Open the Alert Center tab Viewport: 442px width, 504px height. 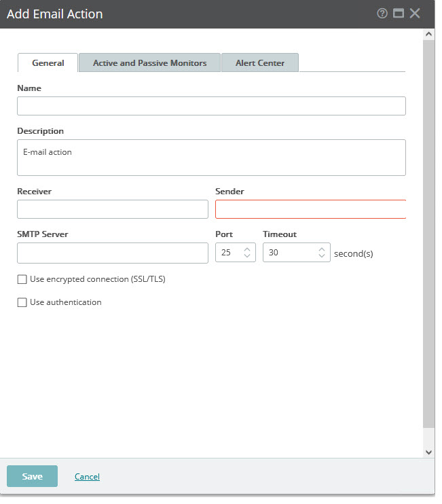[x=260, y=62]
